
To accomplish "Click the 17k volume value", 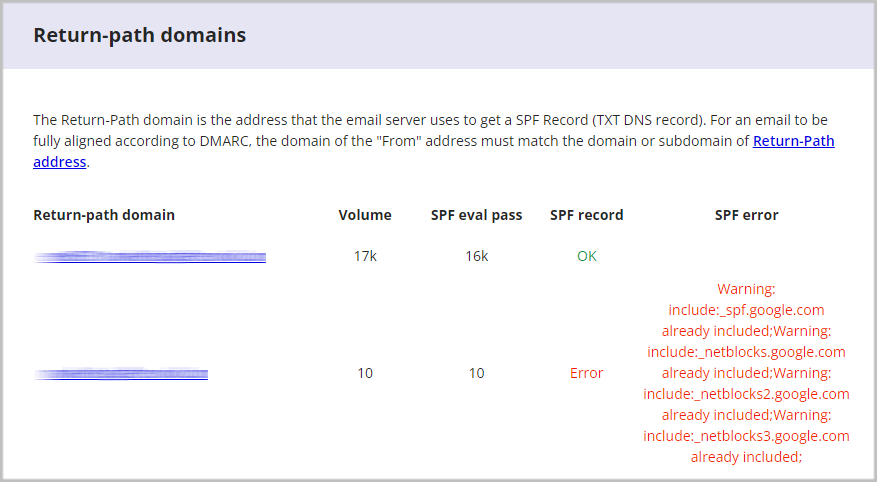I will coord(365,256).
